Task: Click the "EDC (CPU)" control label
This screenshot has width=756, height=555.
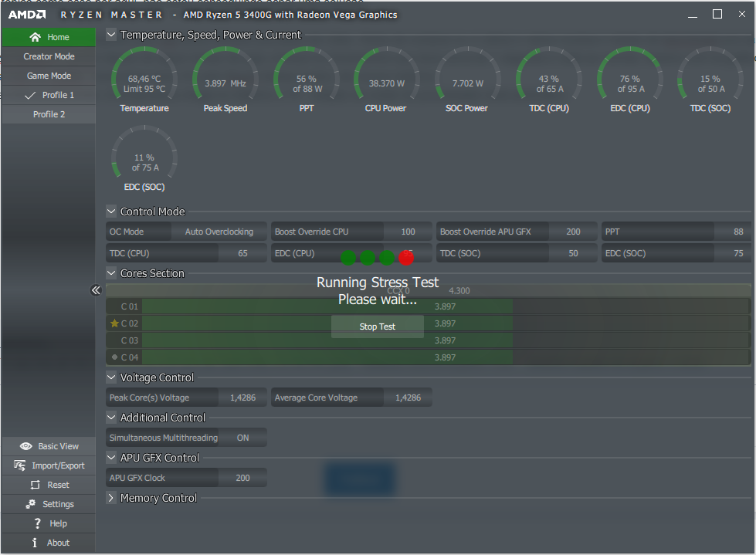Action: point(294,253)
